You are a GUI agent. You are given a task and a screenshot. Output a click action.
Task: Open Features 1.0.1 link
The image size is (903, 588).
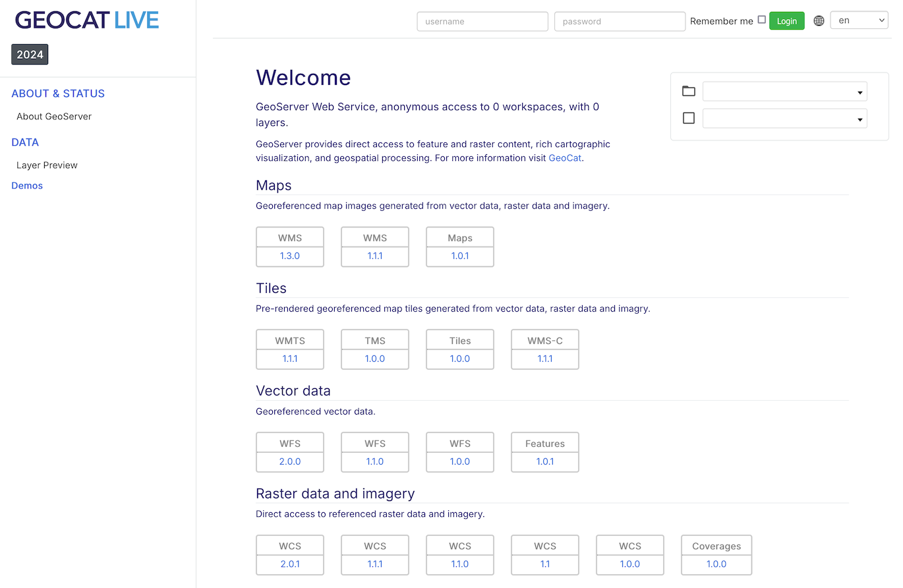(x=545, y=461)
